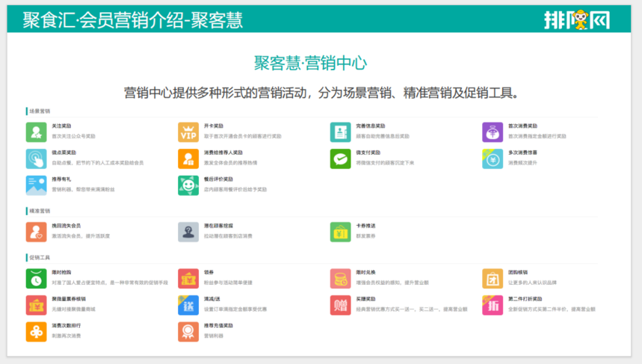Screen dimensions: 642x364
Task: Click the description 消费频次提升
Action: coord(522,163)
